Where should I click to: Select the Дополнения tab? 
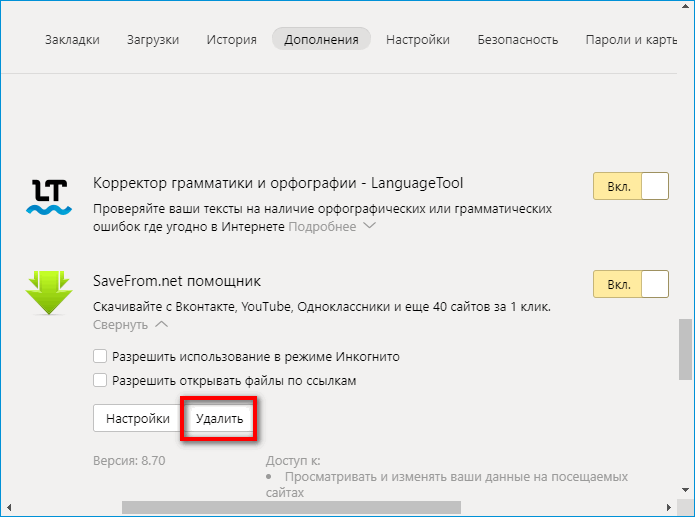pos(321,40)
